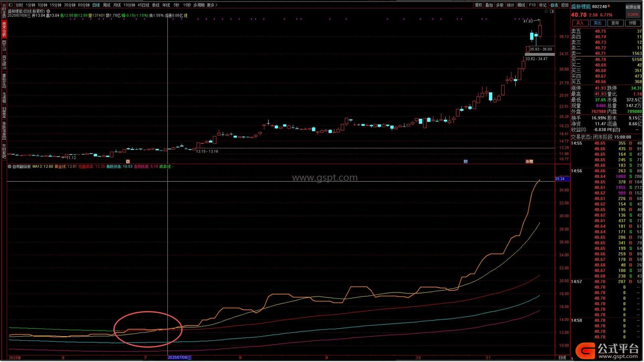The width and height of the screenshot is (644, 362).
Task: Click the blue 卖出 sell button
Action: click(x=598, y=23)
